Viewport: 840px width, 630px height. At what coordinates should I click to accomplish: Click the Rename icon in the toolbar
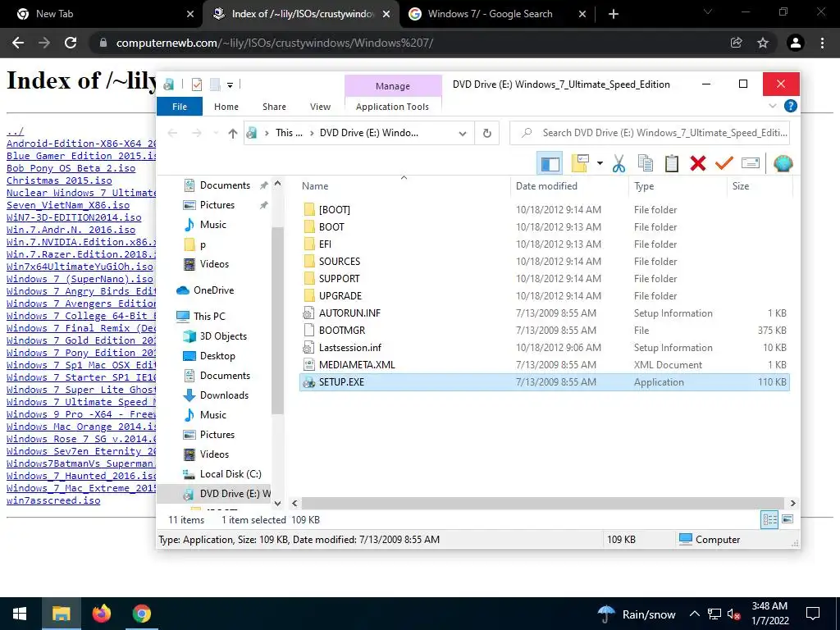[x=750, y=163]
